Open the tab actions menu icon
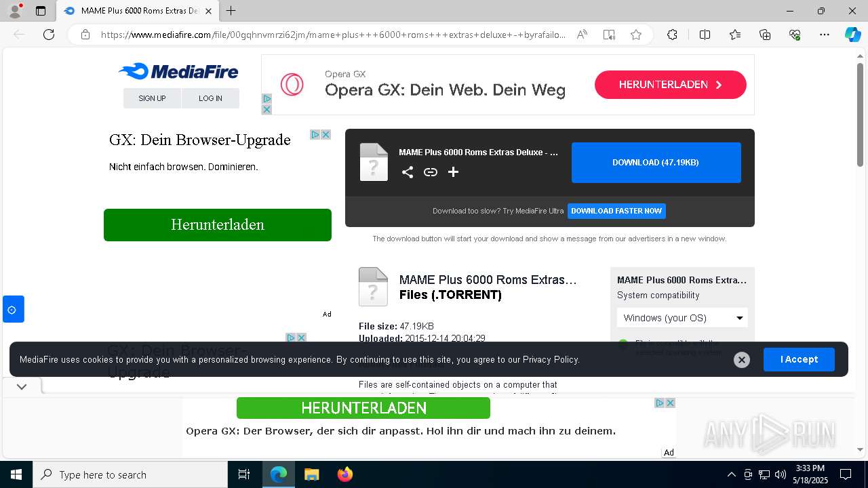 (x=41, y=11)
